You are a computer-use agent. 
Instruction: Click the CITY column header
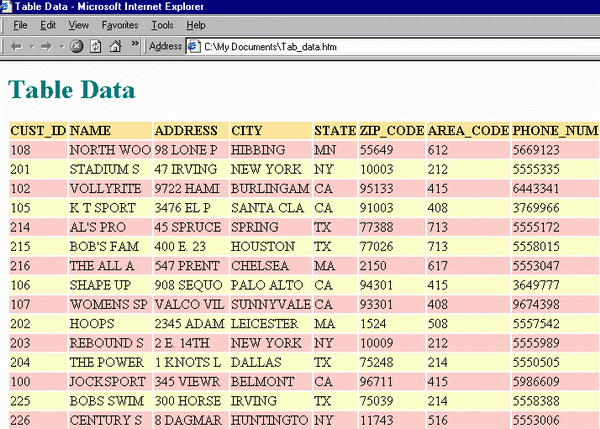pos(271,131)
